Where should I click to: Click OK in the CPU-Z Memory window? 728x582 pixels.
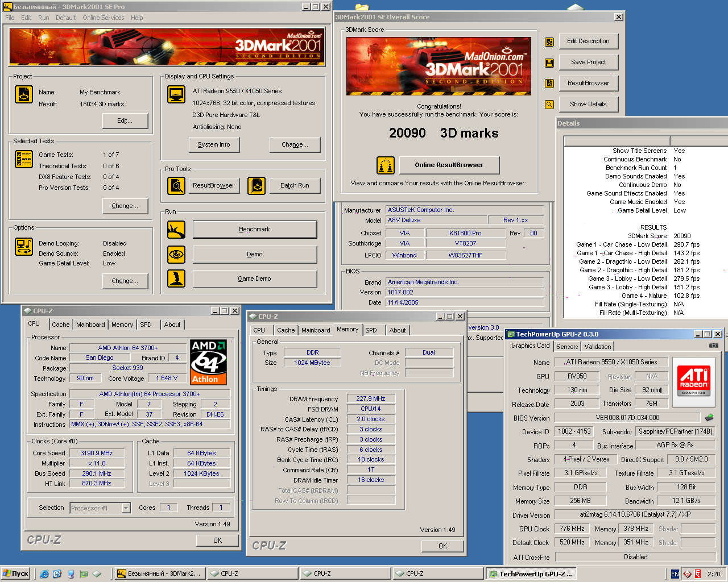click(x=442, y=546)
